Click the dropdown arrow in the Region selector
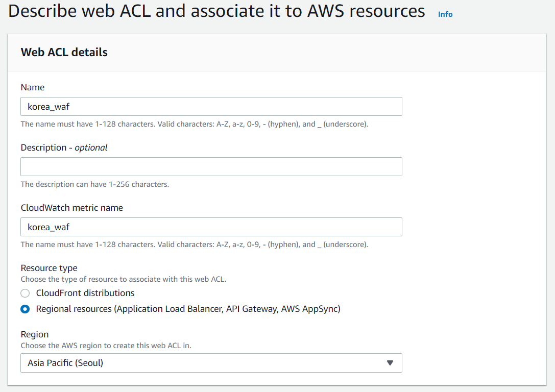The width and height of the screenshot is (555, 392). point(390,363)
